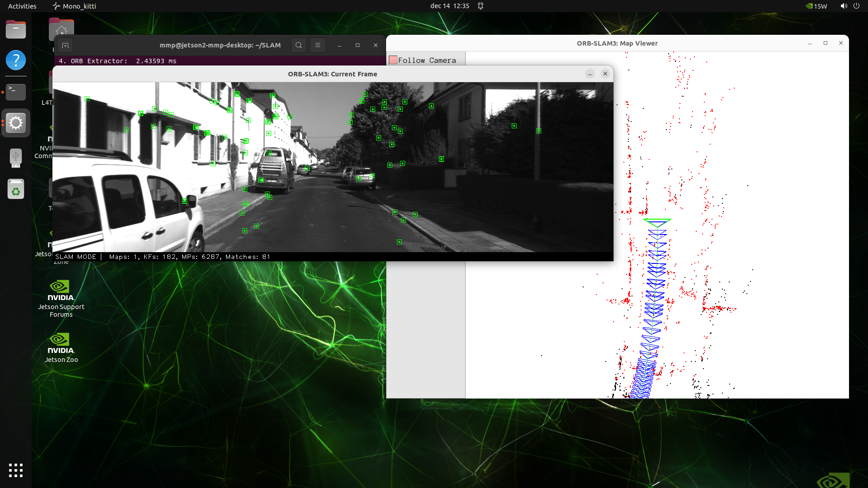The image size is (868, 488).
Task: Open the Trash from dock
Action: (16, 189)
